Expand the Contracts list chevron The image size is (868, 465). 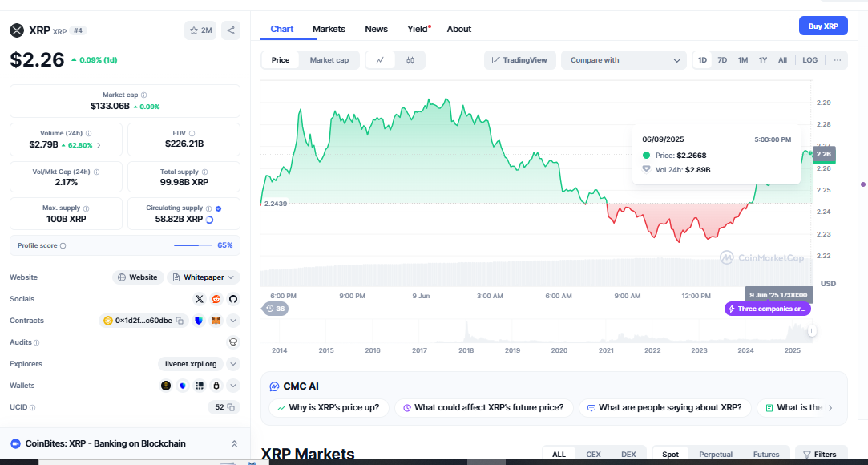click(x=233, y=321)
